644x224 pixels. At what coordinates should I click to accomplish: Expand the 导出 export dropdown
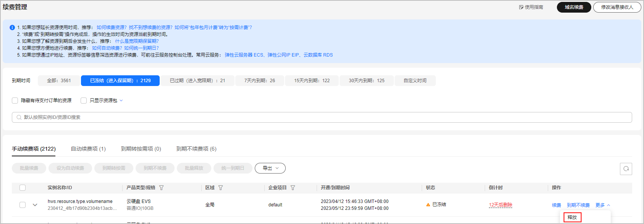270,168
